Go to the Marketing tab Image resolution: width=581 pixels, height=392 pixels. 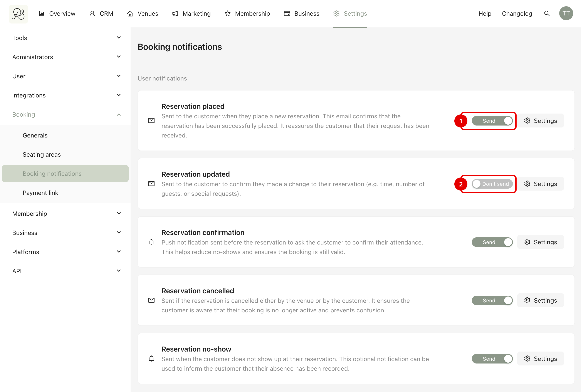point(191,13)
